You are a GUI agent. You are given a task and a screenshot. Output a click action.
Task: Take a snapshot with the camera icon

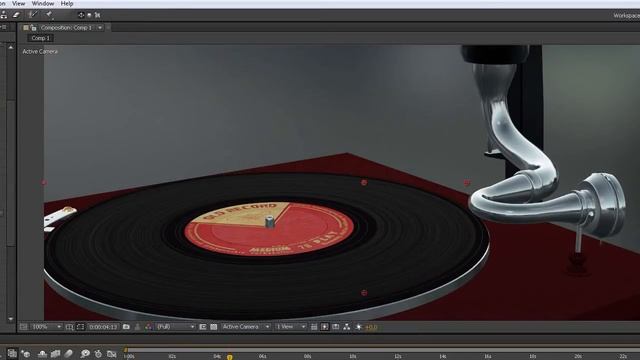126,327
